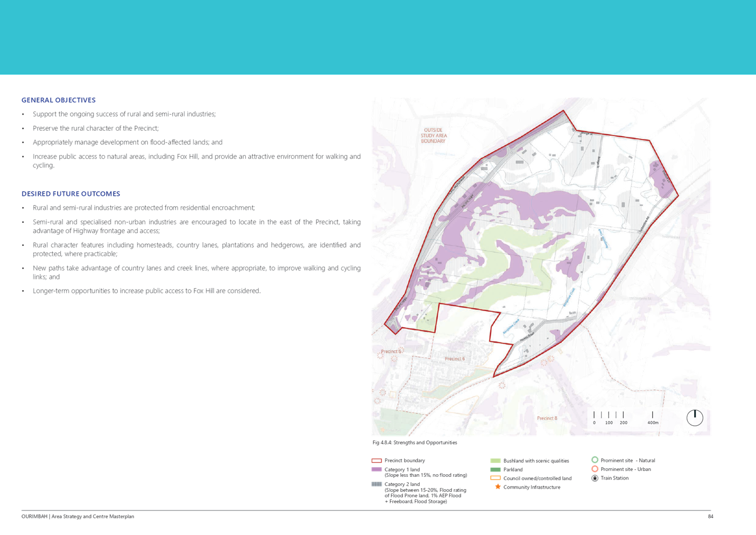Click the dark green Parkland legend swatch

coord(496,470)
